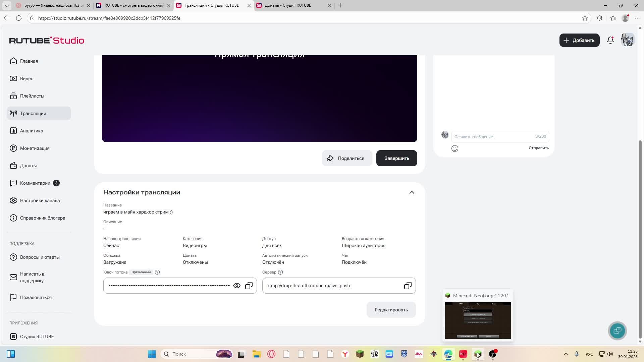Switch to Донаты - Студия RUTUBE tab

[288, 5]
